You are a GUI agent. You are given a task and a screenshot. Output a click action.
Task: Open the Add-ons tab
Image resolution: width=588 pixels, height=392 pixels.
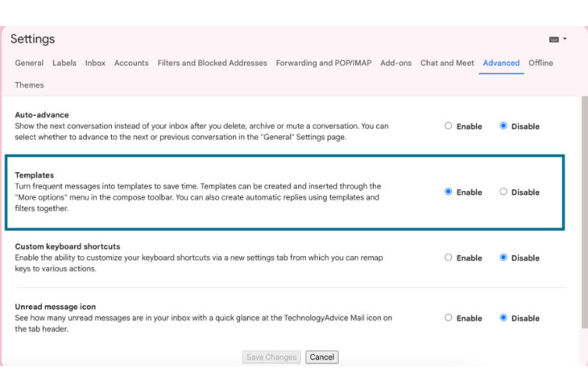[396, 63]
